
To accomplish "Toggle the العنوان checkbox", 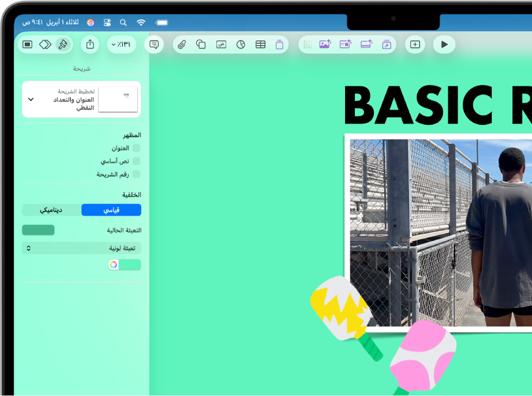I will (x=137, y=148).
